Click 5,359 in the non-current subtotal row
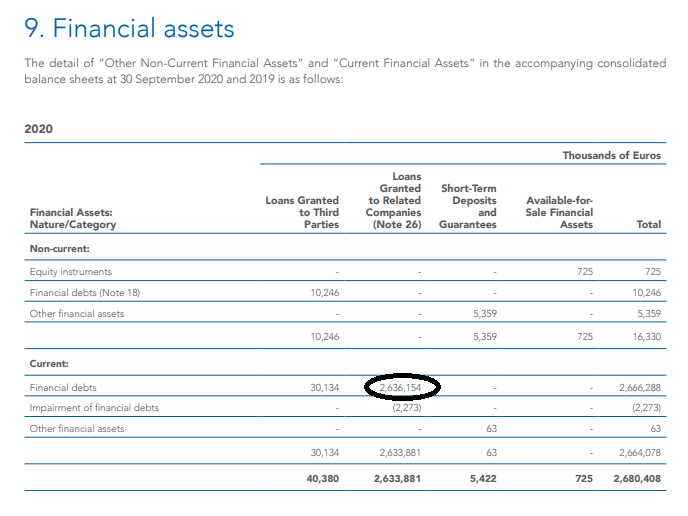This screenshot has width=688, height=516. pos(485,337)
